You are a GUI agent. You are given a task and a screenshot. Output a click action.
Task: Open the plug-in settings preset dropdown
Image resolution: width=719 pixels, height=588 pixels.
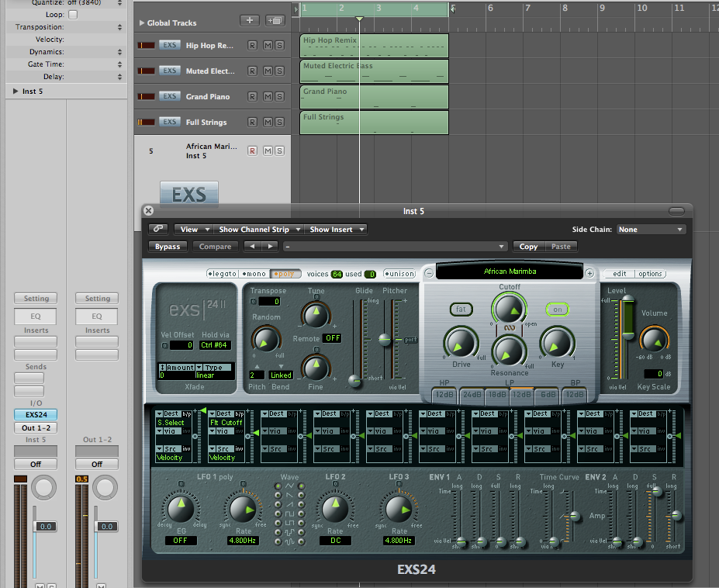395,247
